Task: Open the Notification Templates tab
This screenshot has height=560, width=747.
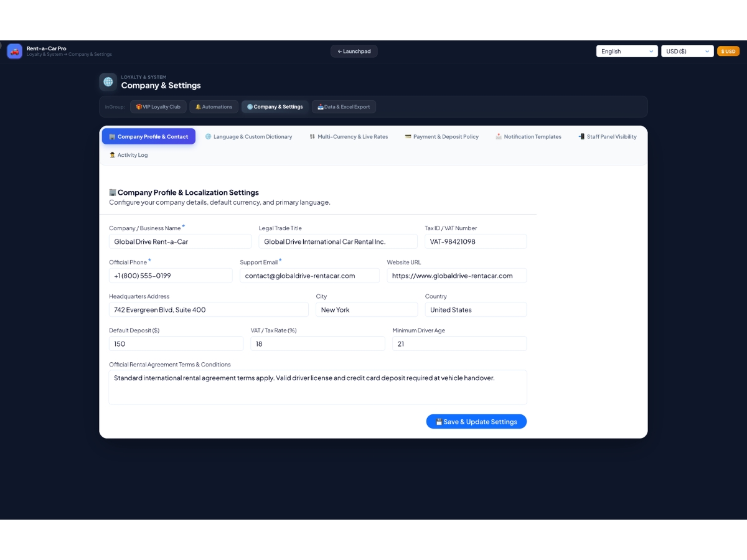Action: (x=529, y=136)
